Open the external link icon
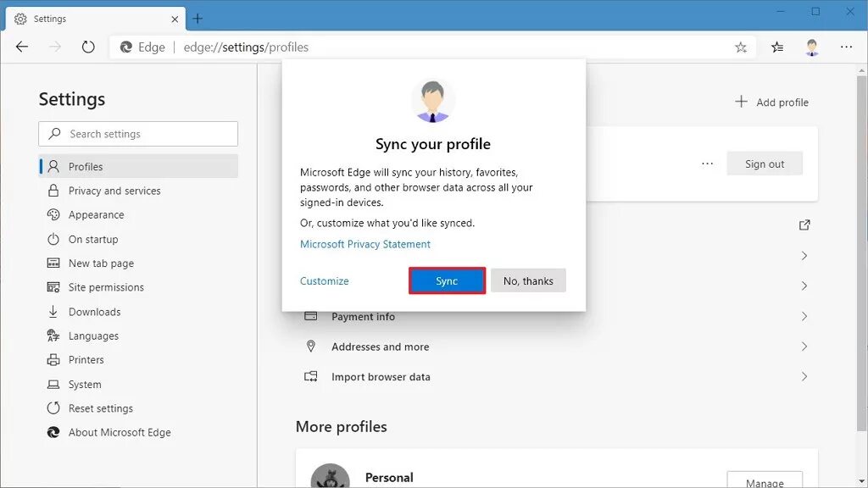 pyautogui.click(x=804, y=225)
